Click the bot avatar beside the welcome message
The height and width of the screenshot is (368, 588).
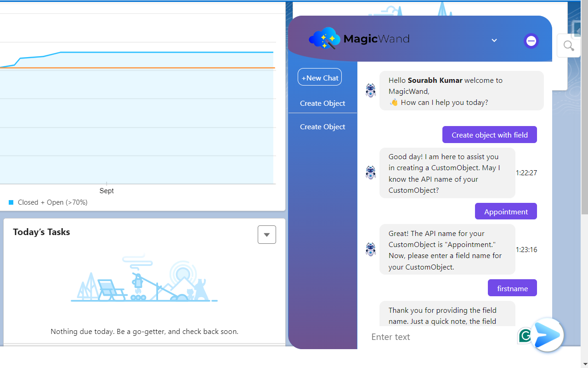[x=371, y=90]
